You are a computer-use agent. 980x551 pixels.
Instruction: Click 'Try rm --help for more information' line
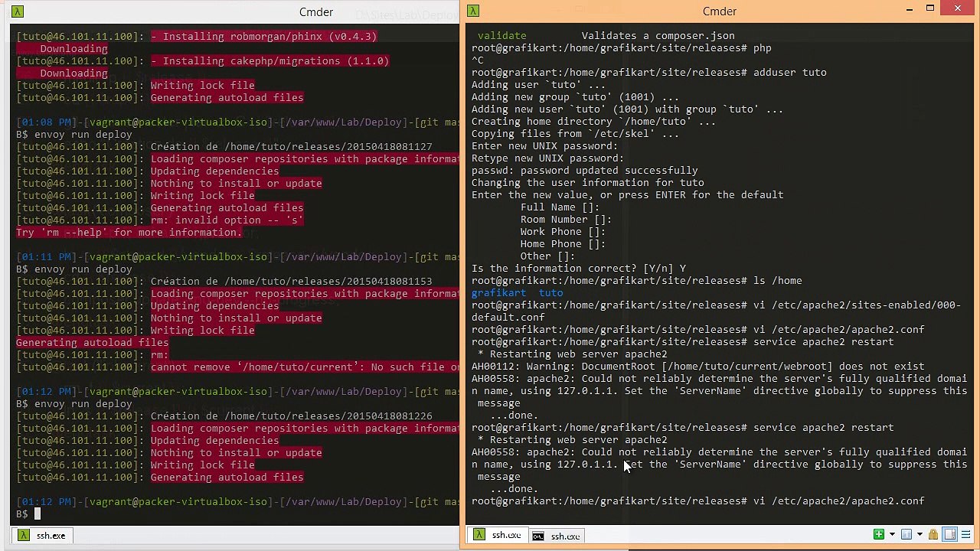click(x=129, y=232)
